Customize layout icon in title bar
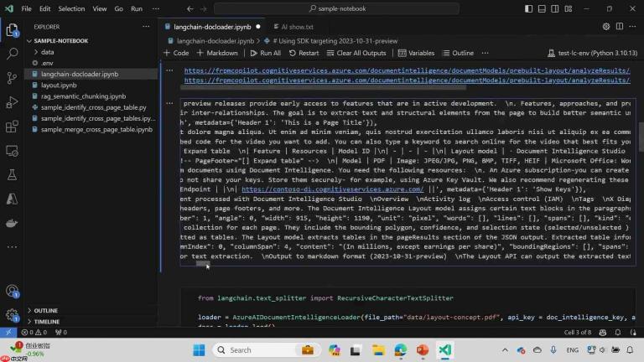Image resolution: width=644 pixels, height=362 pixels. tap(569, 8)
